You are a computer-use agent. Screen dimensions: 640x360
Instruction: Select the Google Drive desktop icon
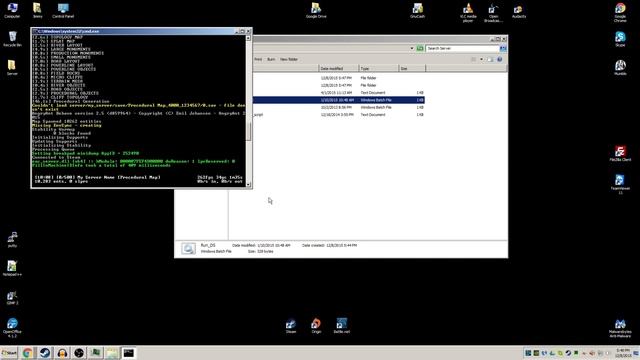tap(316, 10)
